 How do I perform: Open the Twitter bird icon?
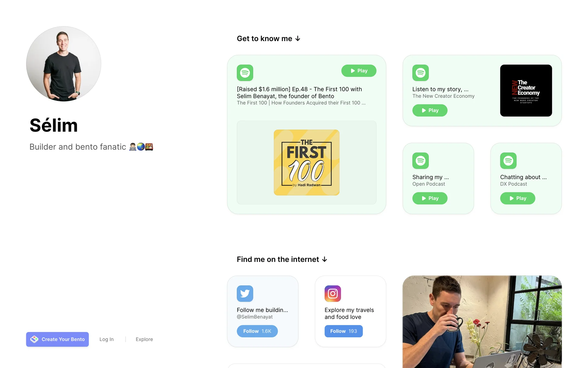coord(245,293)
